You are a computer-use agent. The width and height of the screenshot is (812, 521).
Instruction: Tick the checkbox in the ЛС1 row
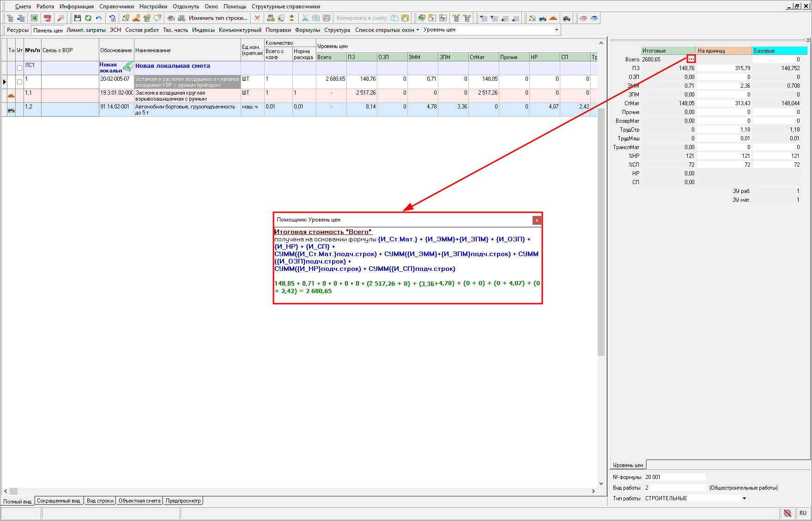click(x=19, y=68)
